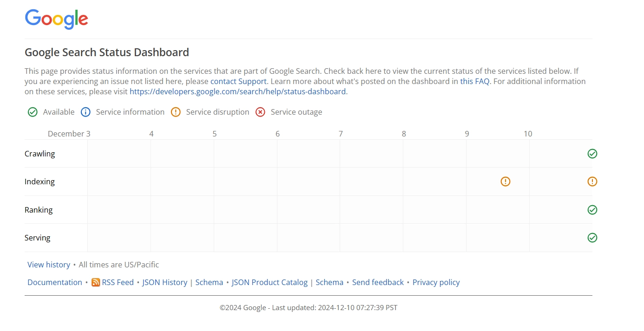Open the this FAQ link
The height and width of the screenshot is (331, 644).
tap(475, 81)
